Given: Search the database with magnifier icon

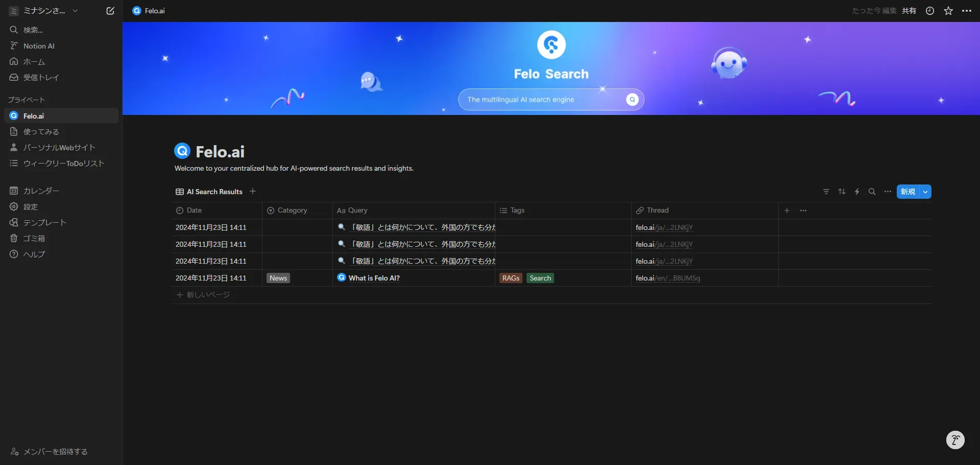Looking at the screenshot, I should [x=872, y=192].
